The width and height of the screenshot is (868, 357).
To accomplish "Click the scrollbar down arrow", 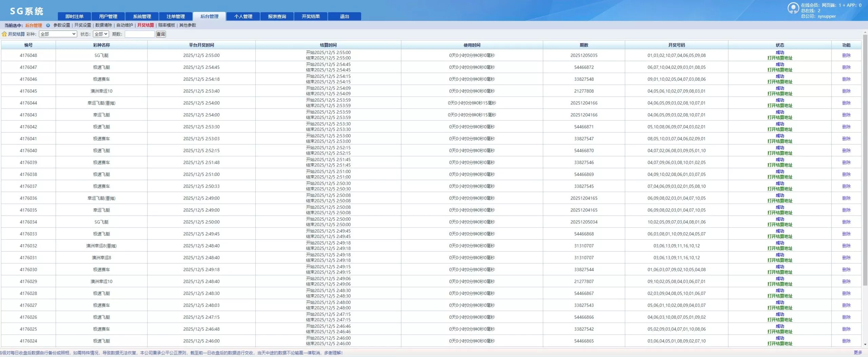I will [865, 344].
